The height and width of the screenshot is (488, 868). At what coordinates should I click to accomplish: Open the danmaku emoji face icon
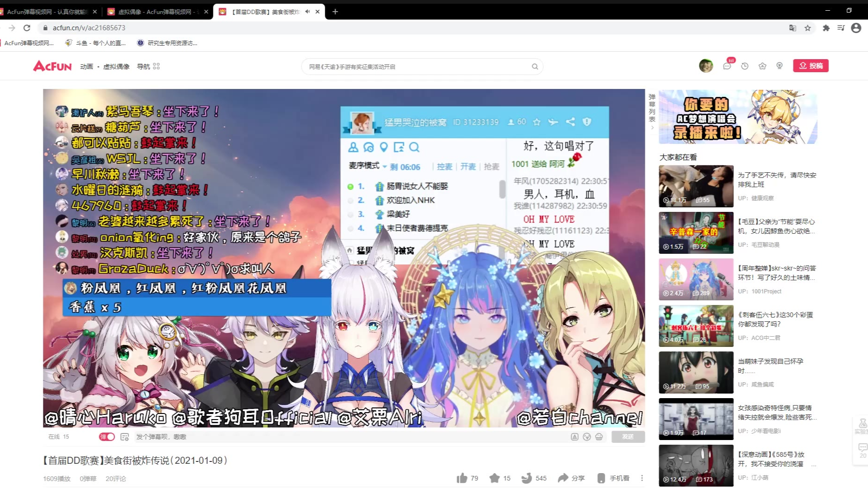pyautogui.click(x=587, y=437)
